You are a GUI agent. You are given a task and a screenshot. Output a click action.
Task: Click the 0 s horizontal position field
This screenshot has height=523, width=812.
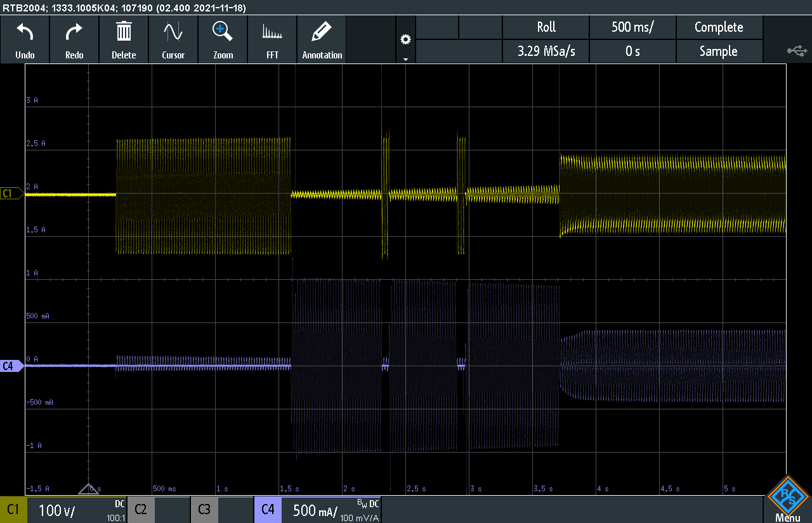(x=632, y=51)
